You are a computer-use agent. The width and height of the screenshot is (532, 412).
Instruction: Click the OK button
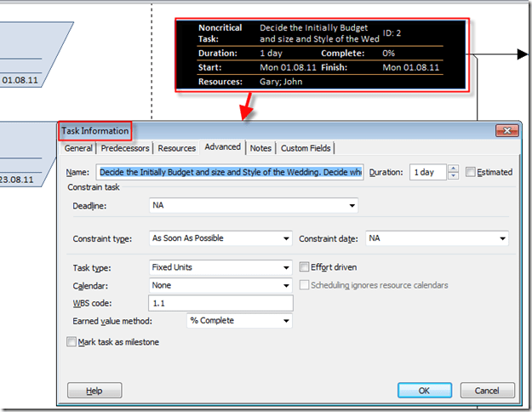point(424,390)
